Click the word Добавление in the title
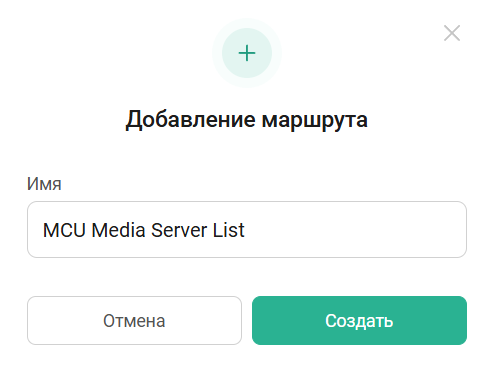This screenshot has height=373, width=494. (x=190, y=120)
